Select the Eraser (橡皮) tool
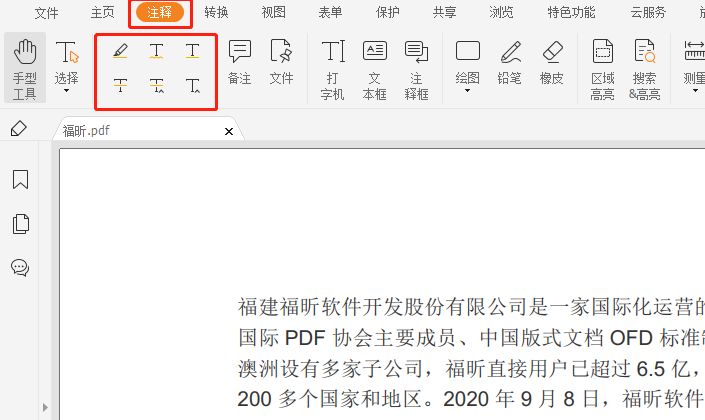 pyautogui.click(x=552, y=62)
